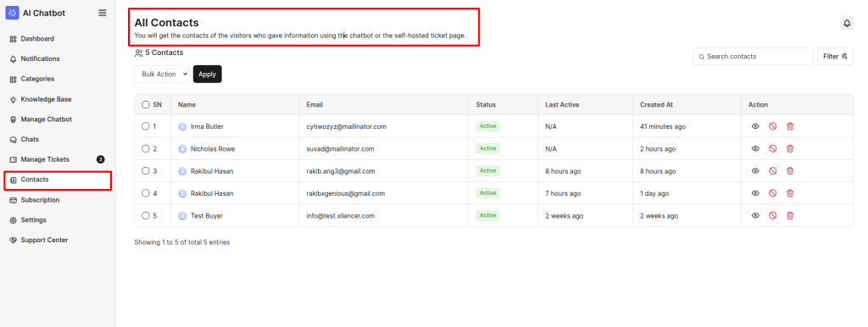Click the search magnifier icon
868x327 pixels.
click(x=701, y=57)
